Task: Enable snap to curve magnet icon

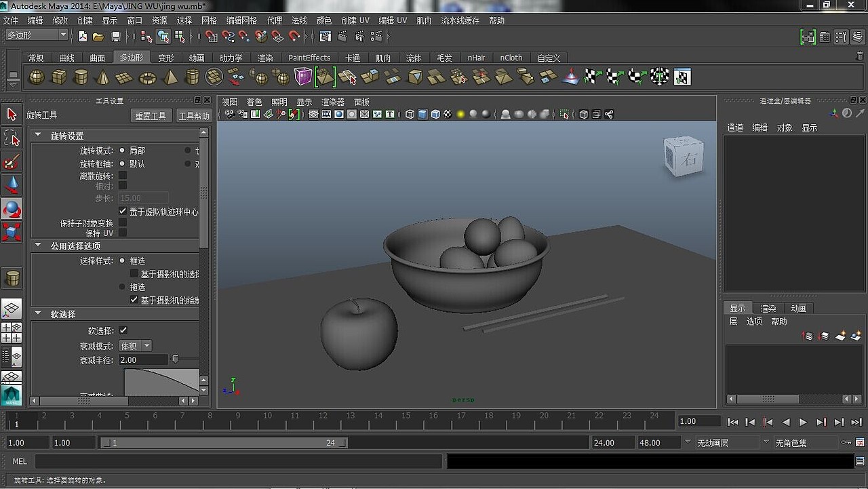Action: pos(229,36)
